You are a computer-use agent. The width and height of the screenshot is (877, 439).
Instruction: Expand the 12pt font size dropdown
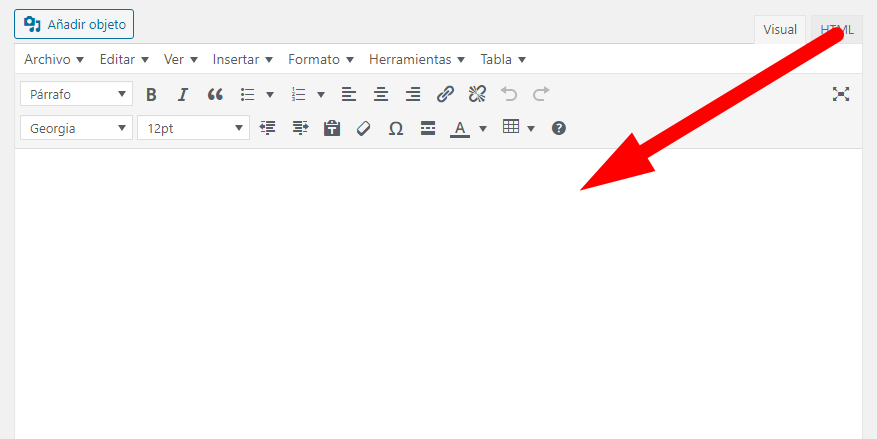point(194,128)
